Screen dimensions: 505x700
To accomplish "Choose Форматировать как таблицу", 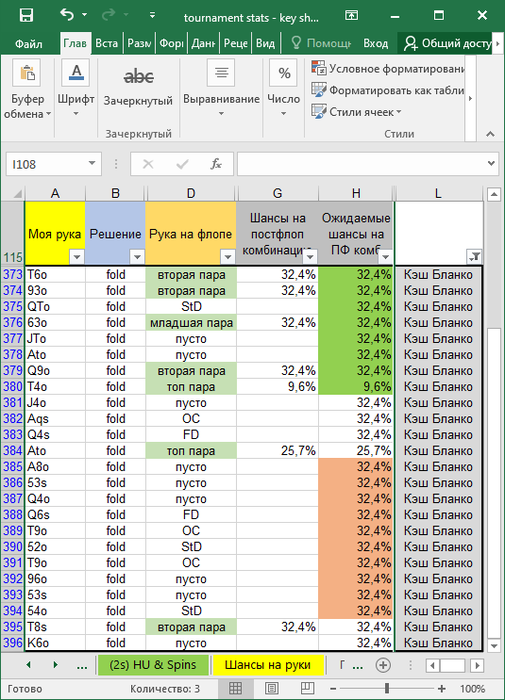I will click(x=388, y=90).
